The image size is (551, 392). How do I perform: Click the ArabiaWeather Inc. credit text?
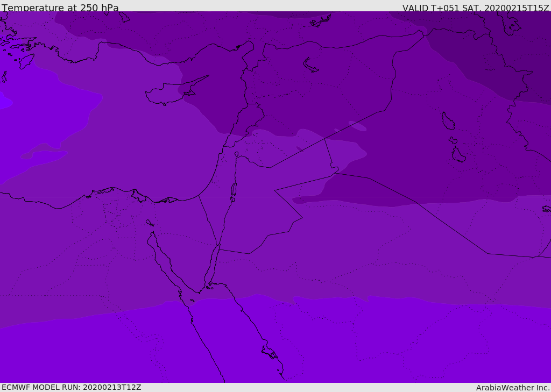pyautogui.click(x=513, y=388)
